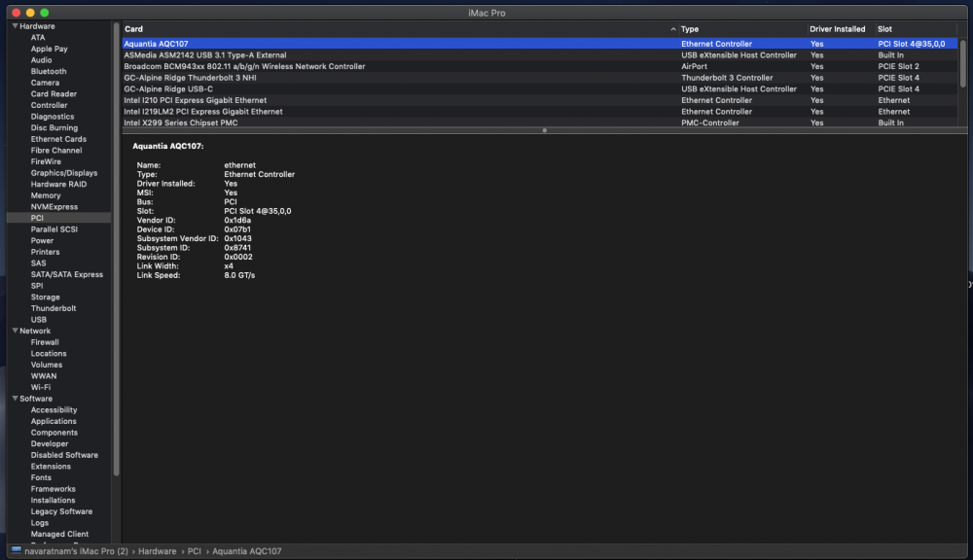Image resolution: width=973 pixels, height=560 pixels.
Task: Select Intel I219LM2 Gigabit Ethernet row
Action: (539, 112)
